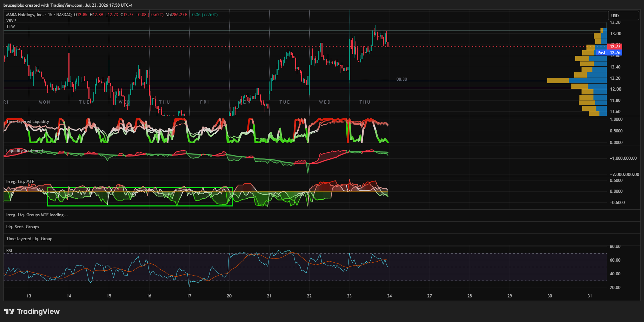Select the TTW indicator label
Image resolution: width=644 pixels, height=322 pixels.
click(x=11, y=27)
